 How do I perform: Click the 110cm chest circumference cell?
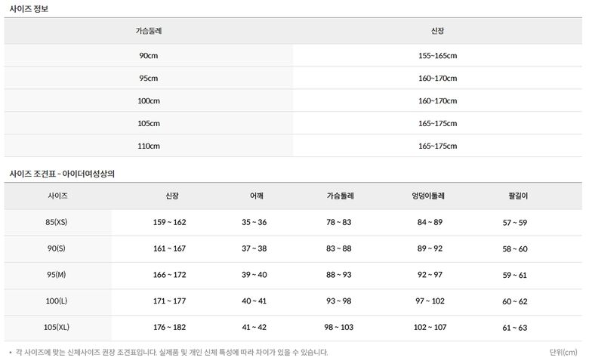click(x=148, y=146)
